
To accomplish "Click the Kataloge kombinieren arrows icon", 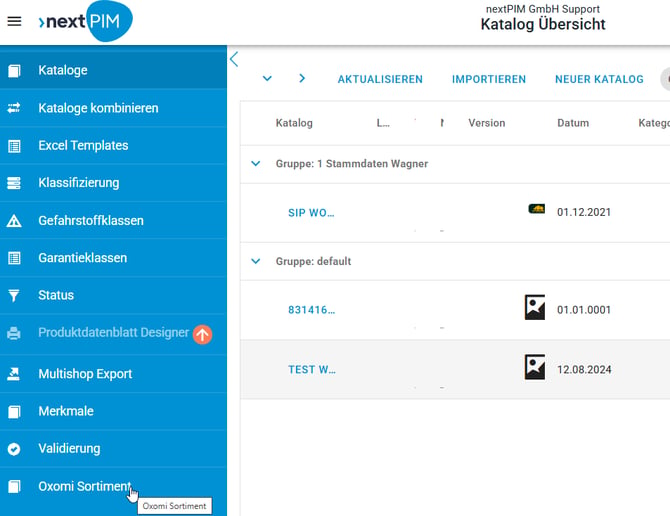I will tap(14, 108).
